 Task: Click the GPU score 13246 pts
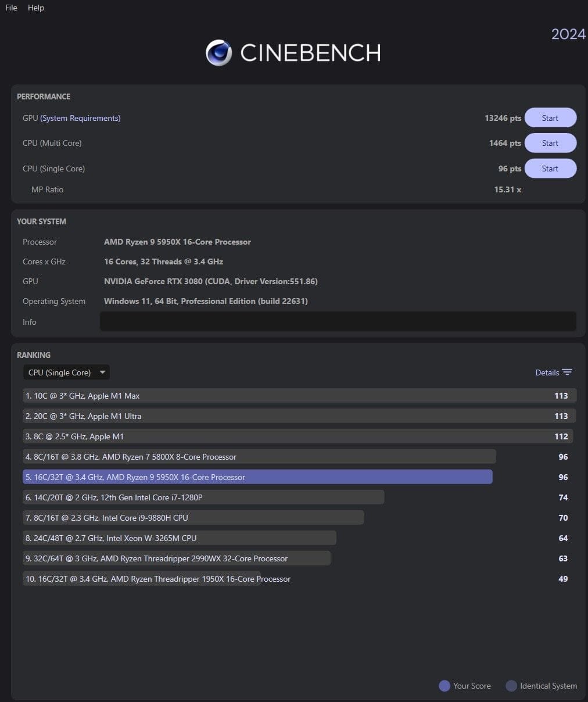[x=503, y=118]
